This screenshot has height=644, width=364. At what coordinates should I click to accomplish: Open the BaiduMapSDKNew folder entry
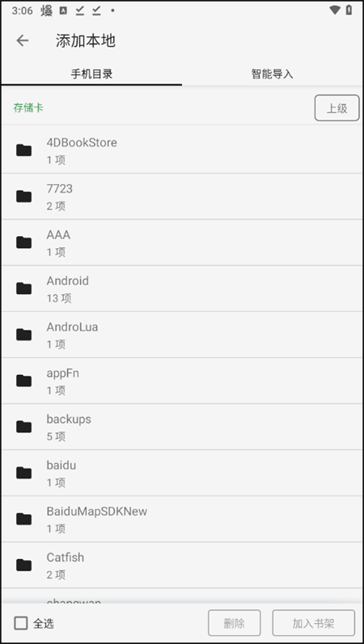(182, 519)
